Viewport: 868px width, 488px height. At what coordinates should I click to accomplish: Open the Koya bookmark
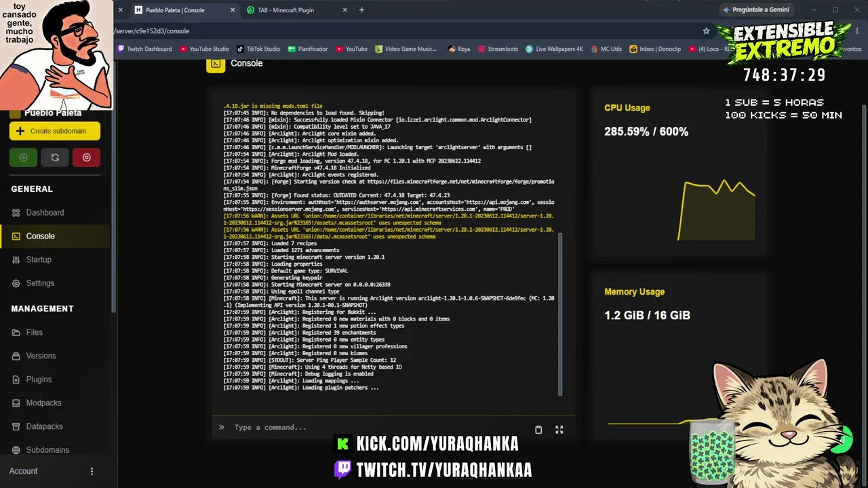tap(459, 49)
